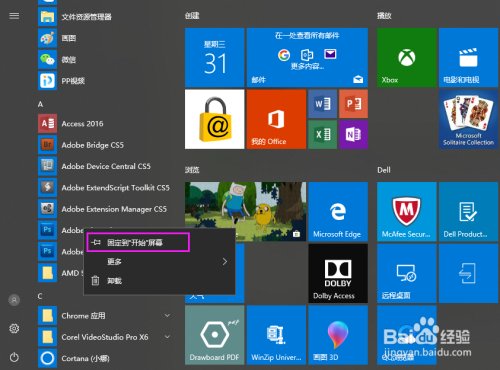Open the hamburger menu at top left
Viewport: 500px width, 370px height.
(14, 16)
